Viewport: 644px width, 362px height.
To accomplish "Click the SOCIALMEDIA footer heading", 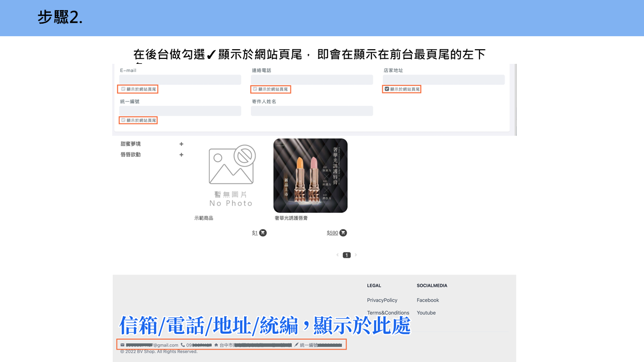I will 432,286.
